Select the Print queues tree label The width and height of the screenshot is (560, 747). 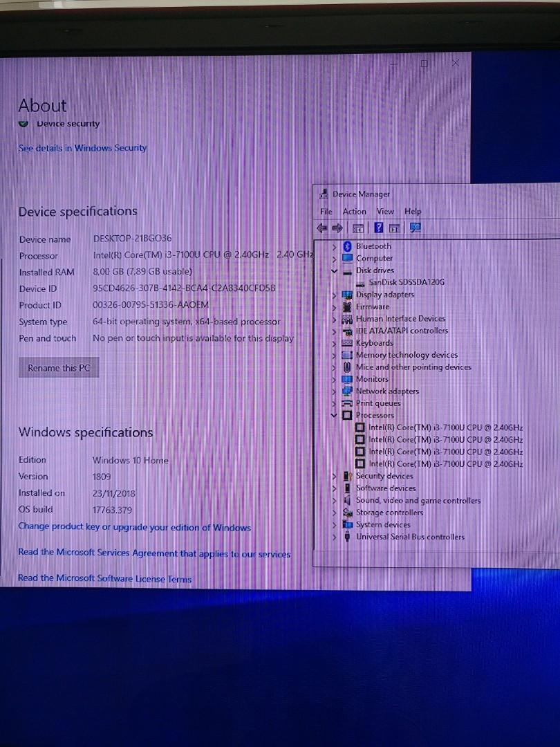coord(378,403)
